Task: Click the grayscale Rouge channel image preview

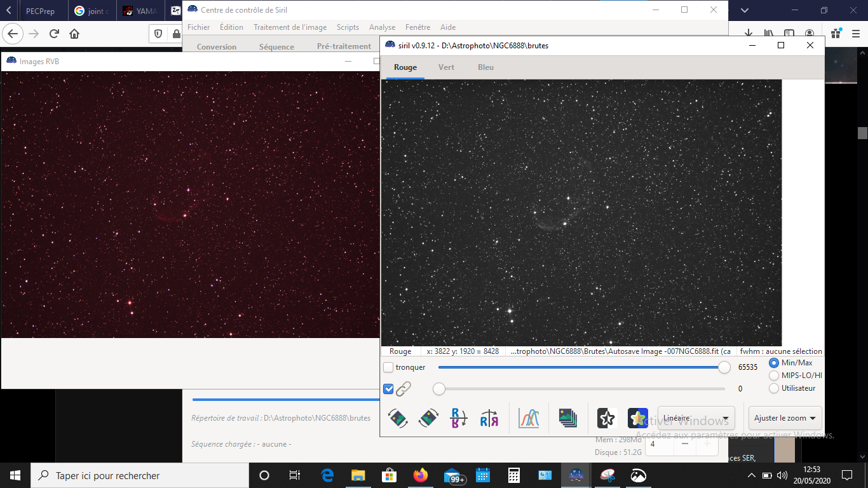Action: [581, 213]
